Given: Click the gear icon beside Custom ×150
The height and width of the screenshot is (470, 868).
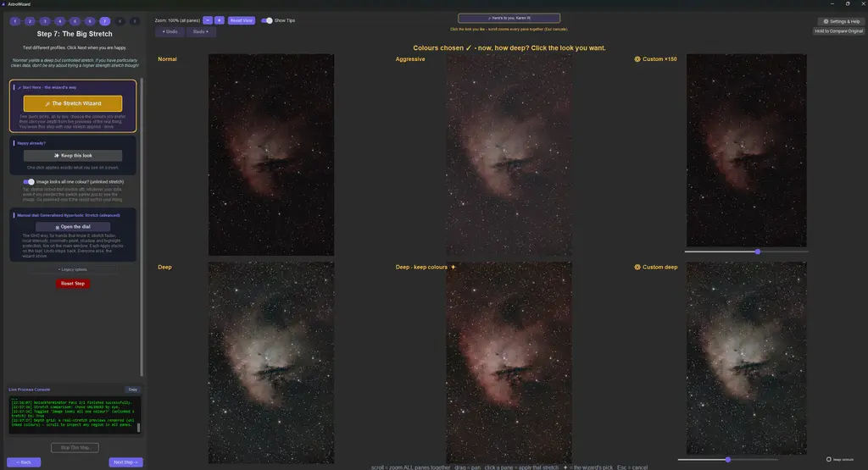Looking at the screenshot, I should (x=637, y=59).
